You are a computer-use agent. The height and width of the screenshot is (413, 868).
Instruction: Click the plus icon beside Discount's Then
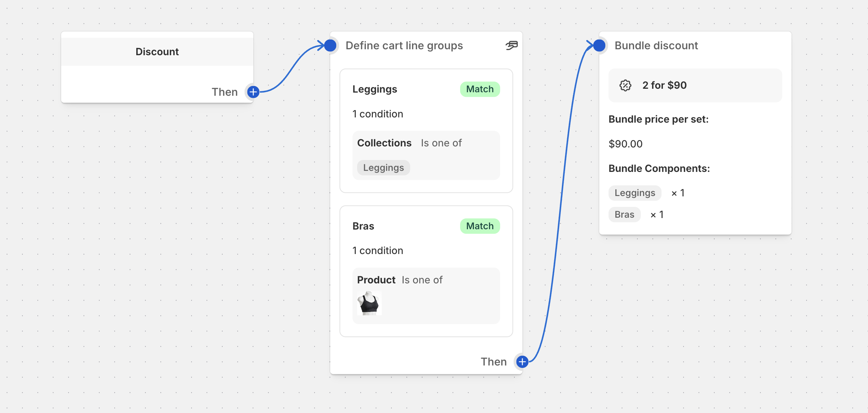[x=253, y=92]
